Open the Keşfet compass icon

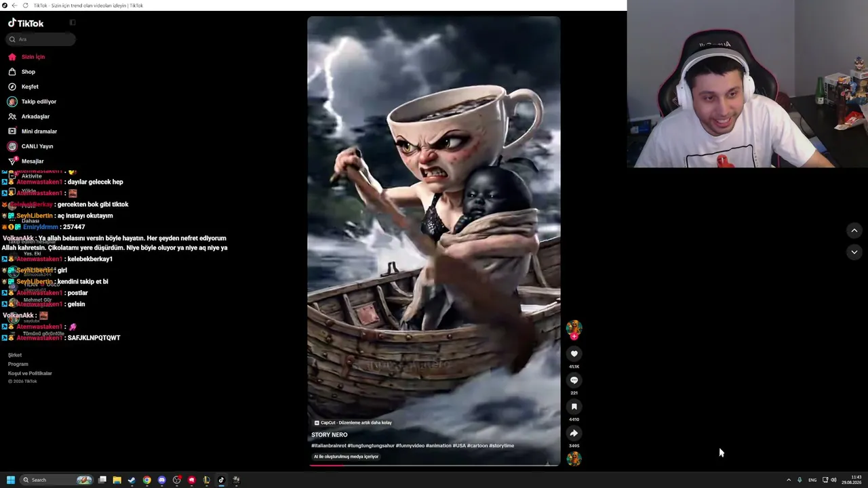[x=12, y=87]
